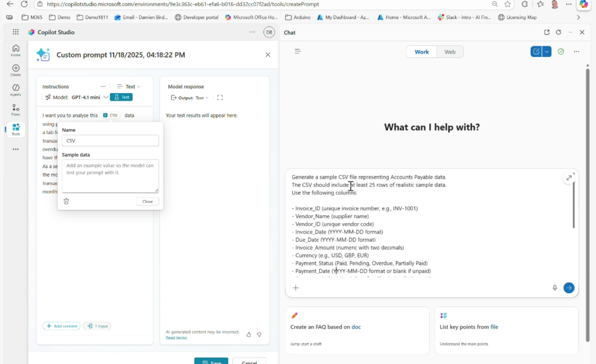
Task: Edit the Name field containing CSV
Action: coord(110,141)
